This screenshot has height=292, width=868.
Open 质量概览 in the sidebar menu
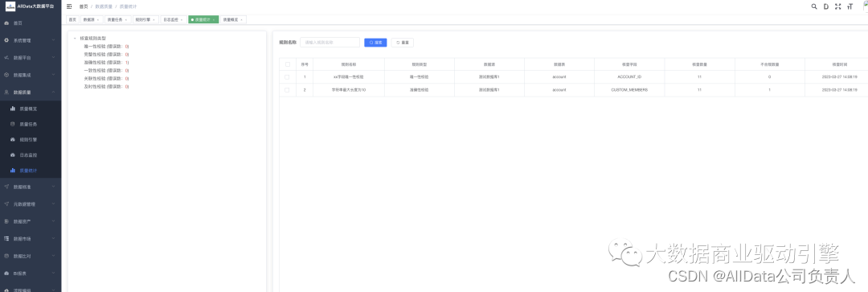(x=28, y=109)
